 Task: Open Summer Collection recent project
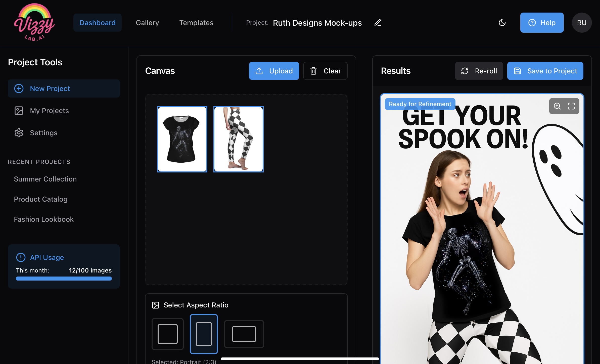click(x=45, y=179)
